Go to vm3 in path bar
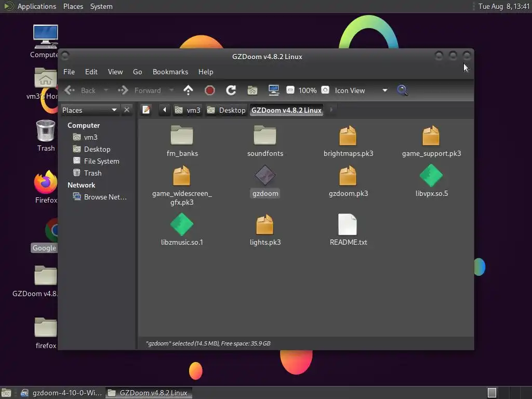 click(188, 110)
